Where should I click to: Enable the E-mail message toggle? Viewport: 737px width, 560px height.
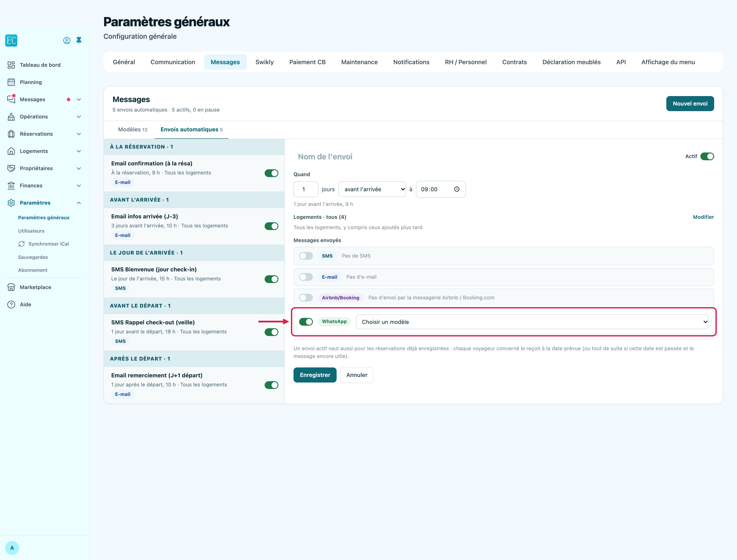(x=306, y=277)
